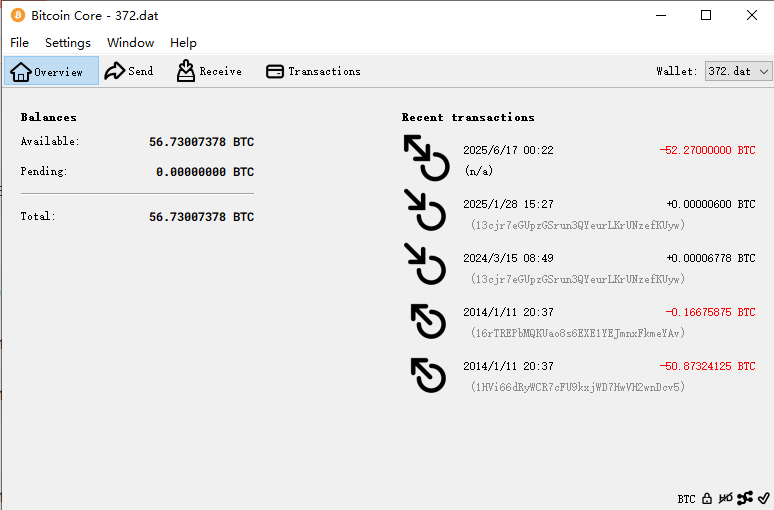This screenshot has width=774, height=510.
Task: Open the BTC display unit selector
Action: click(686, 498)
